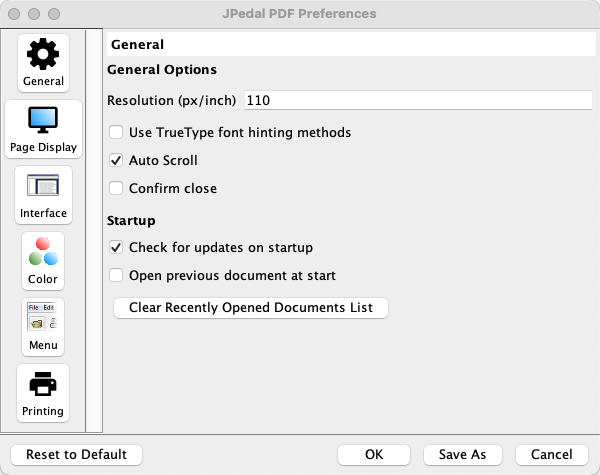Click the sidebar vertical scrollbar track

point(93,230)
